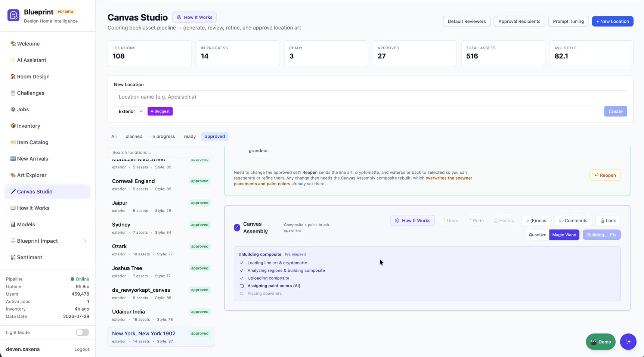
Task: Show the All locations filter
Action: 114,136
